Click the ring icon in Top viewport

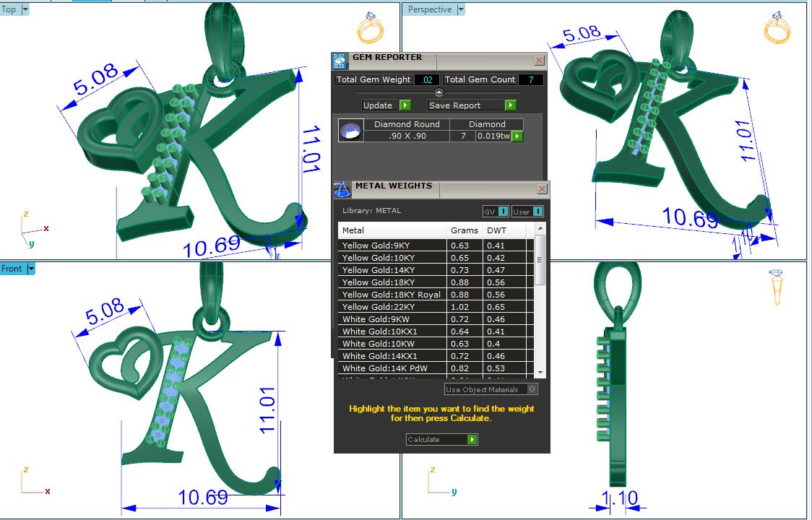(371, 31)
